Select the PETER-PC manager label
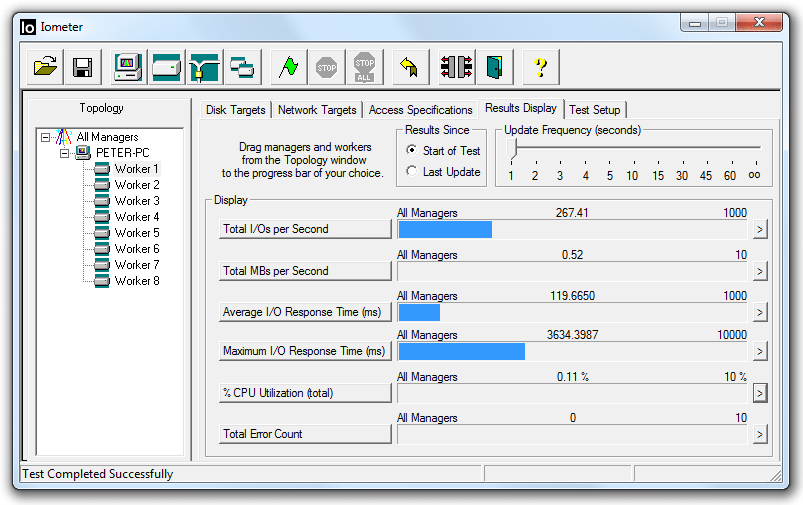The image size is (803, 505). (x=122, y=153)
